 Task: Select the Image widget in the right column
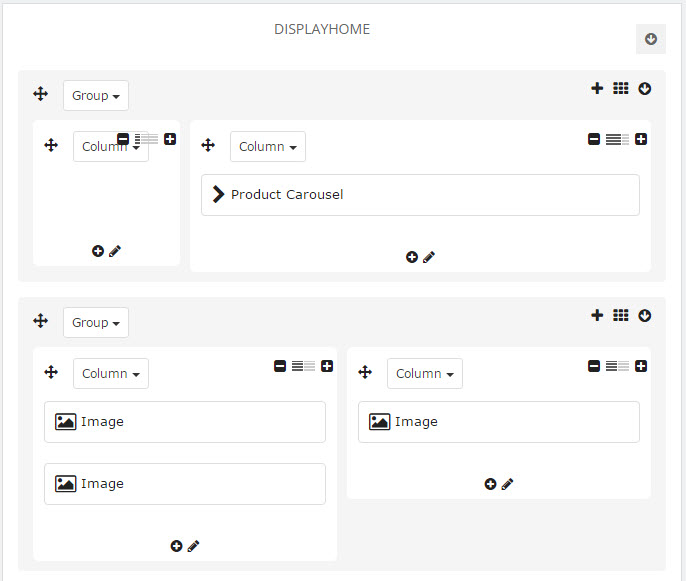tap(499, 422)
